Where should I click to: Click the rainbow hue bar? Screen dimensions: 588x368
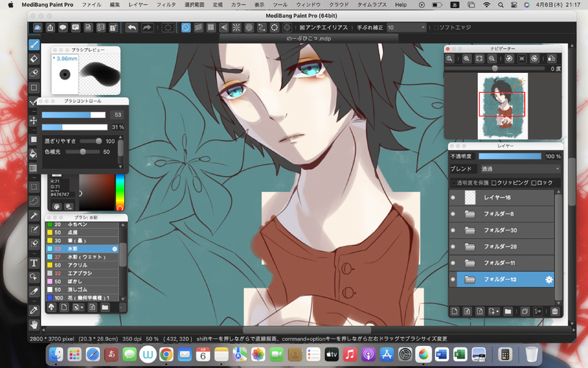120,192
